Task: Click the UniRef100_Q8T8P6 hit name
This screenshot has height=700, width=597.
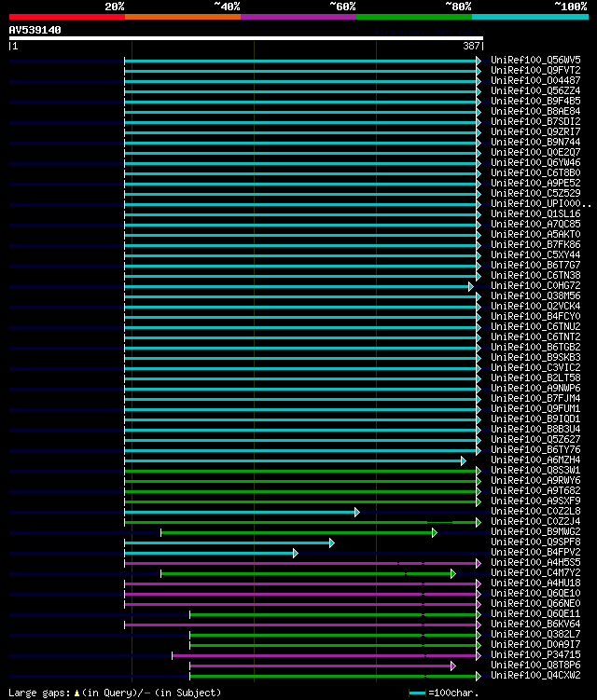Action: click(x=535, y=666)
